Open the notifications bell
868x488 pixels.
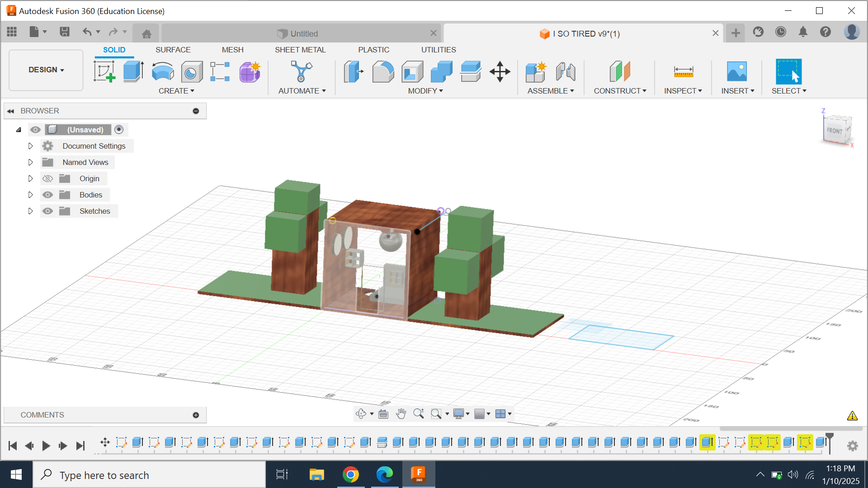(803, 32)
